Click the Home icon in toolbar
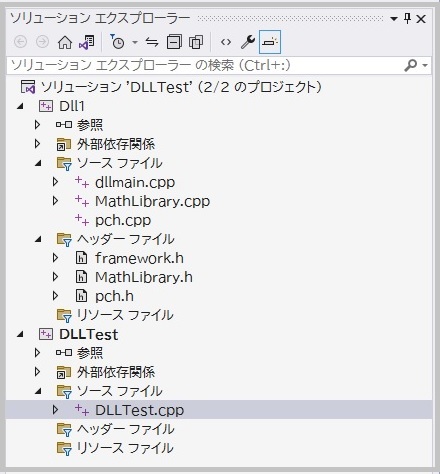 65,42
